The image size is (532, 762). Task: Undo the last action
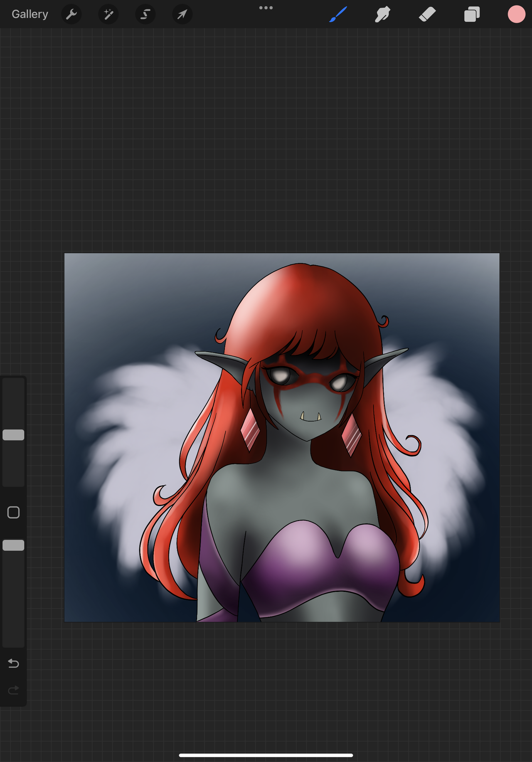[13, 663]
